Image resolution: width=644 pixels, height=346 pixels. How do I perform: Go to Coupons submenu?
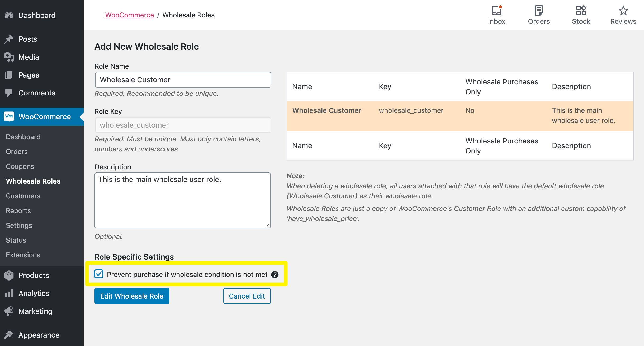click(20, 166)
